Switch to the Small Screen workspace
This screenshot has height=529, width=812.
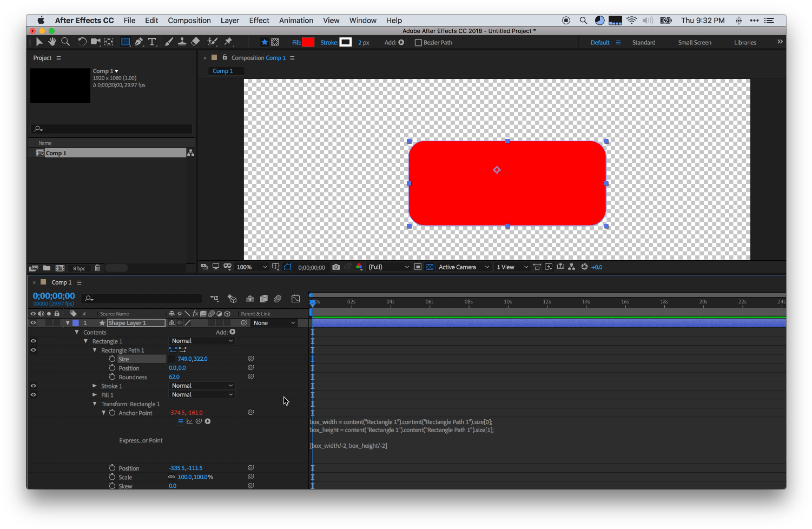tap(695, 42)
